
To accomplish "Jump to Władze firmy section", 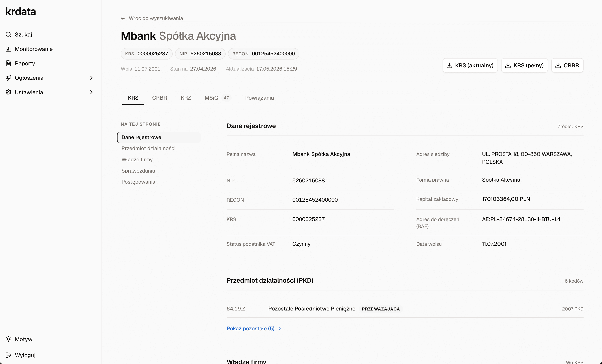I will pyautogui.click(x=137, y=159).
